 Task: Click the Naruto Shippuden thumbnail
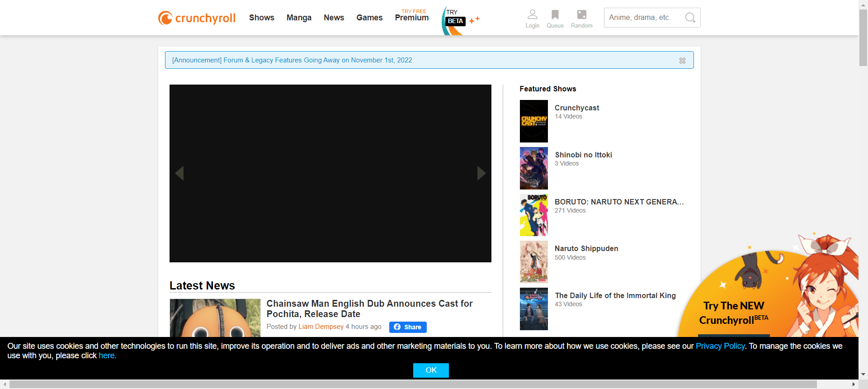(533, 262)
